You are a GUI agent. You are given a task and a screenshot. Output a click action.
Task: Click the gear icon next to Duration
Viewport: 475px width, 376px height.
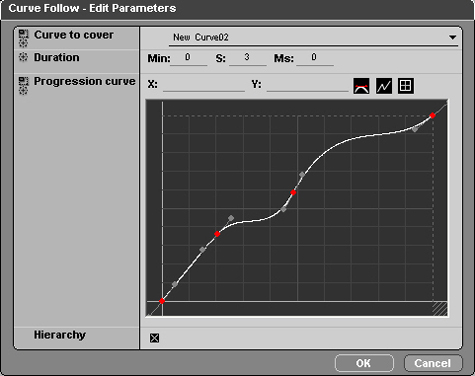coord(23,57)
